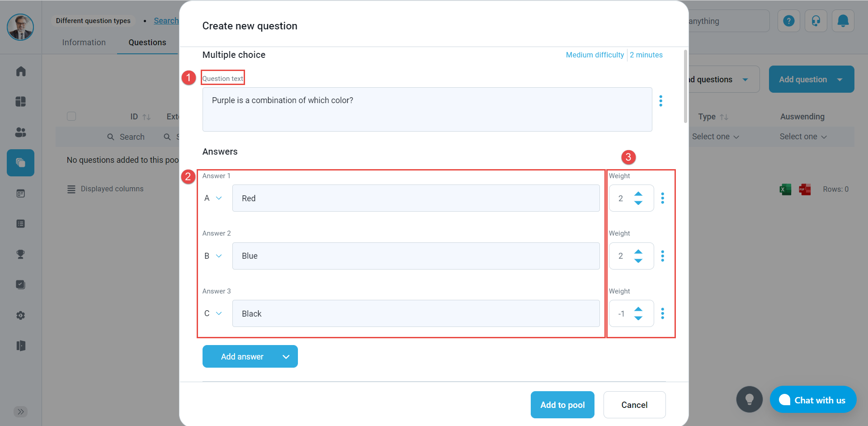Switch to the Information tab
This screenshot has height=426, width=868.
coord(84,43)
